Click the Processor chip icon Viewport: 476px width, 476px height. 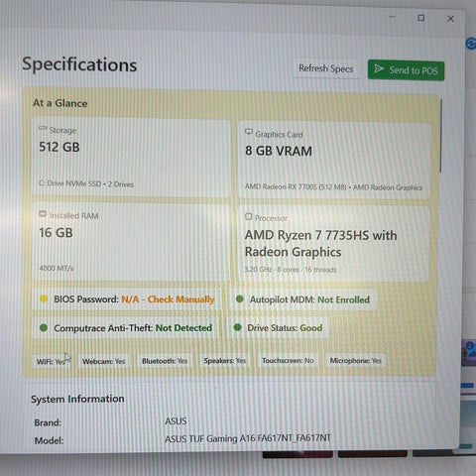pos(249,216)
